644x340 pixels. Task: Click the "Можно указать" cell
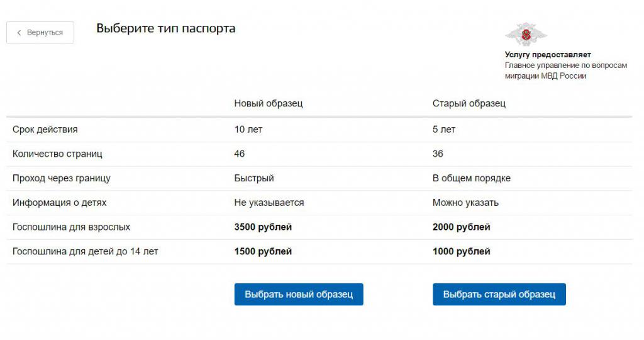[465, 203]
